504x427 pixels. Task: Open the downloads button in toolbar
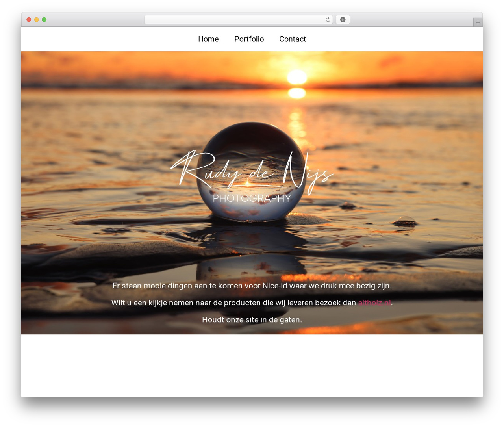[x=343, y=20]
